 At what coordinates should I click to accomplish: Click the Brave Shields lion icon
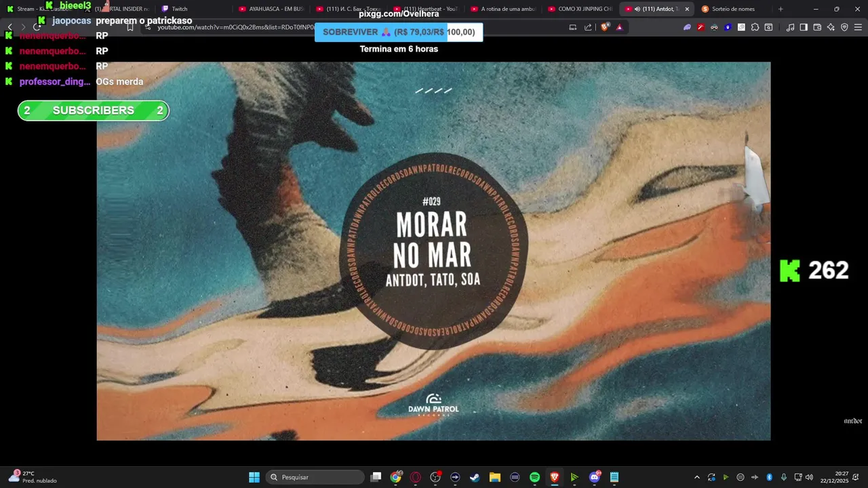(x=605, y=27)
